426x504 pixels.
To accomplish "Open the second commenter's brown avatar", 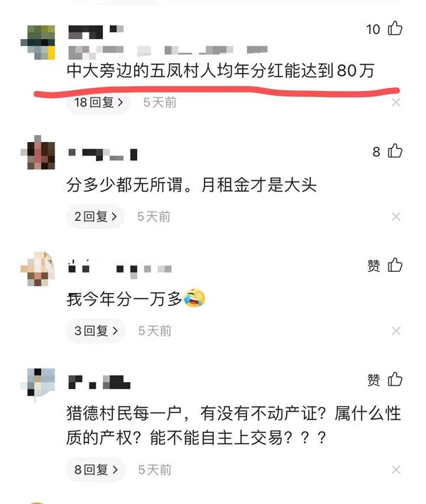I will tap(38, 153).
